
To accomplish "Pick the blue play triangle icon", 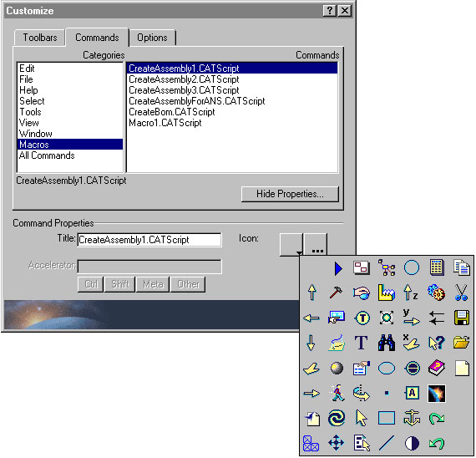I will [338, 268].
